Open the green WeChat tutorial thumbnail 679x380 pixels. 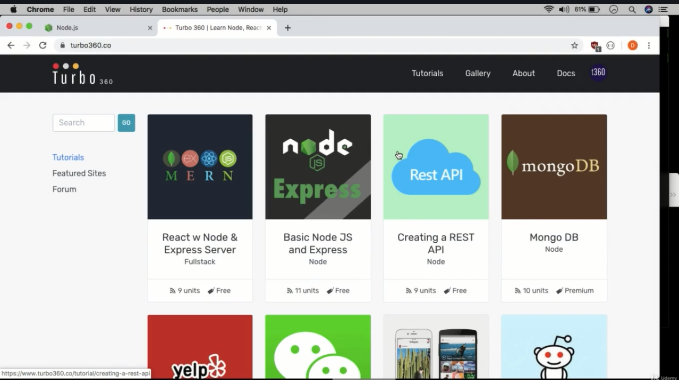[318, 347]
